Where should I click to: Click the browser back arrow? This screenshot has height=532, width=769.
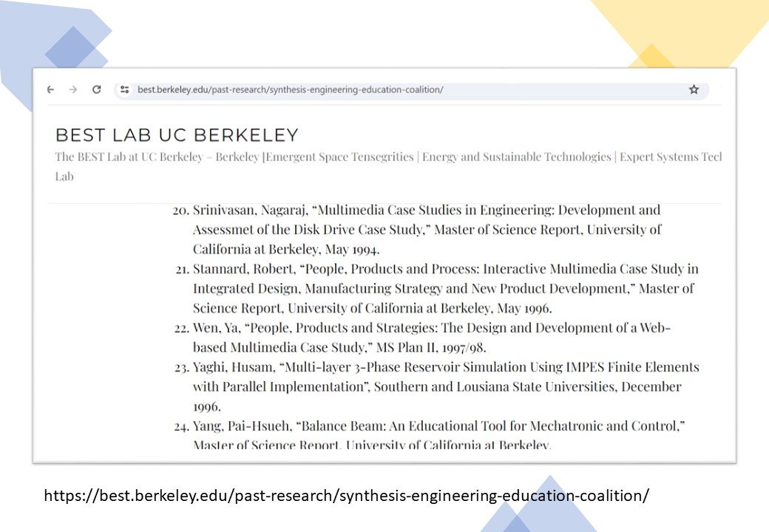pyautogui.click(x=50, y=89)
